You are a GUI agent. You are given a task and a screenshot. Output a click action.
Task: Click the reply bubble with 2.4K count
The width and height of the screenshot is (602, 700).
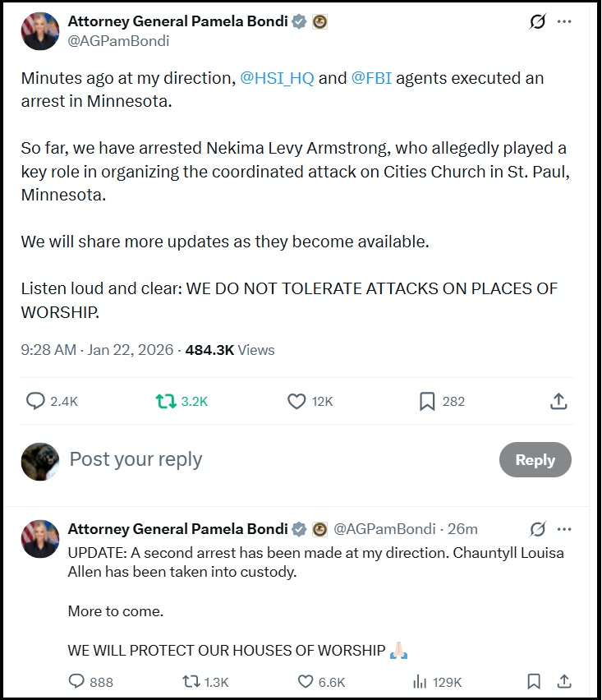[x=35, y=401]
